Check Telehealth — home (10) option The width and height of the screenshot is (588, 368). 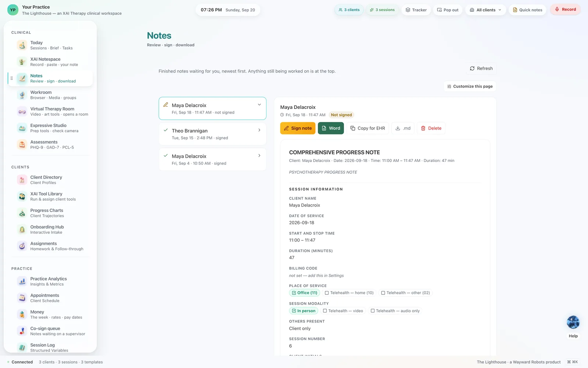coord(349,293)
